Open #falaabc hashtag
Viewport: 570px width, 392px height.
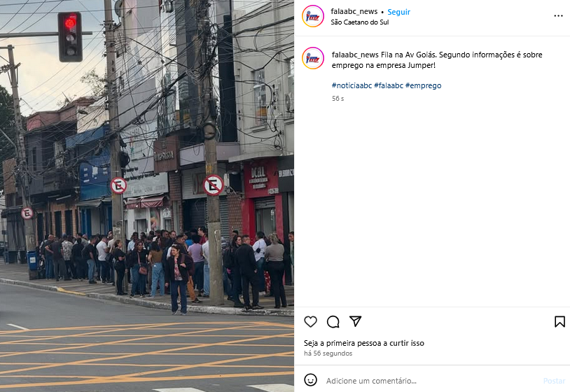coord(389,85)
